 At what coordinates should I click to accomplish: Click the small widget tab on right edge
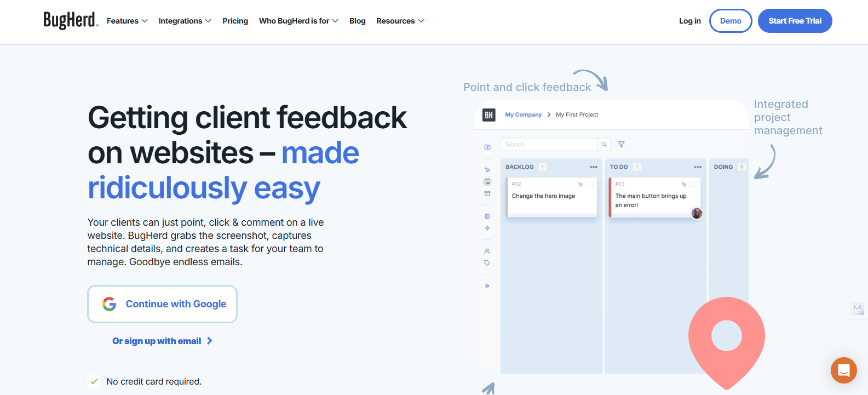pyautogui.click(x=857, y=308)
